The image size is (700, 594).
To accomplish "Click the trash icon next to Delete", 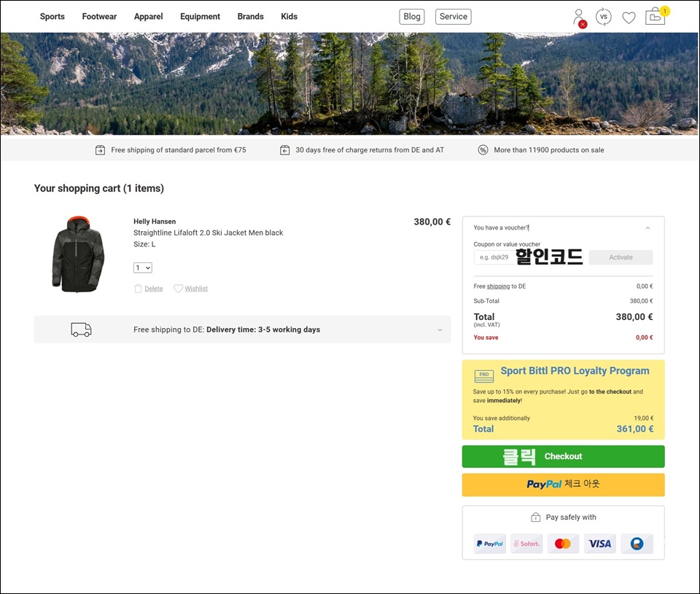I will (x=138, y=289).
